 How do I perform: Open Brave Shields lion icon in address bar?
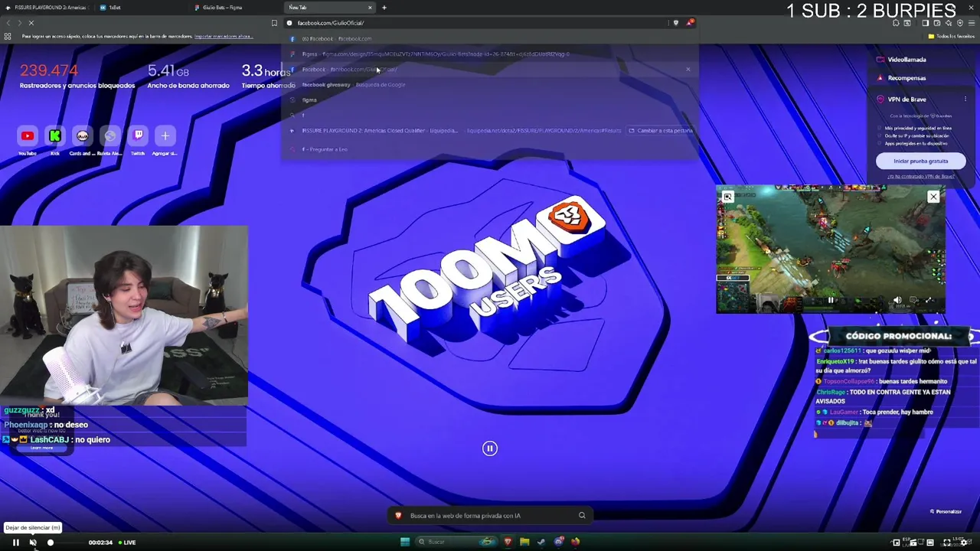click(675, 23)
